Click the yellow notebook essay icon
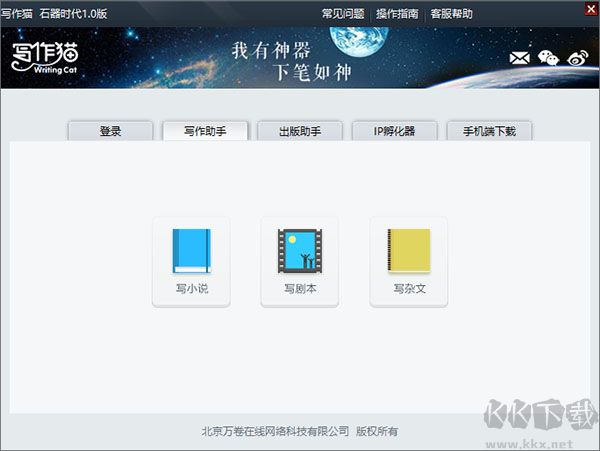Image resolution: width=600 pixels, height=451 pixels. pyautogui.click(x=409, y=251)
